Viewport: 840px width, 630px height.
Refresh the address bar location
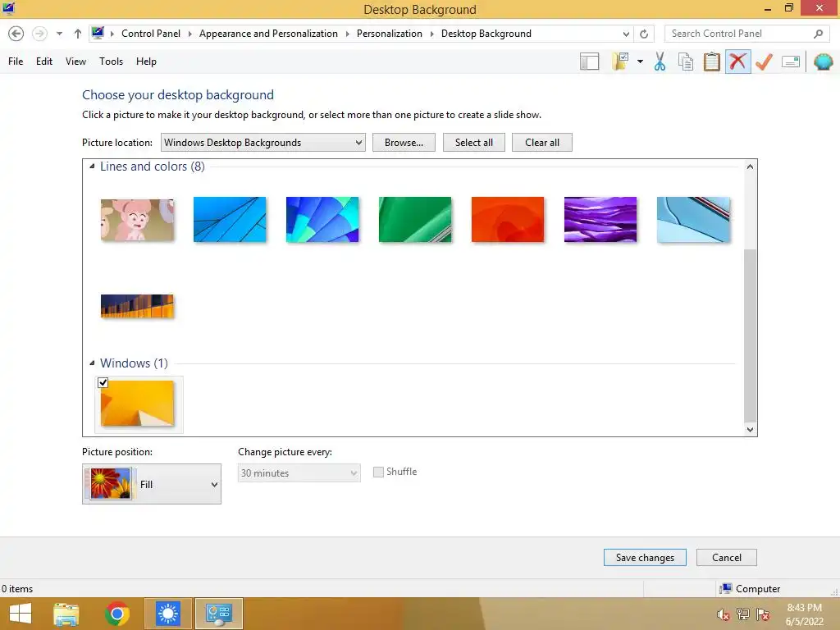click(x=644, y=34)
